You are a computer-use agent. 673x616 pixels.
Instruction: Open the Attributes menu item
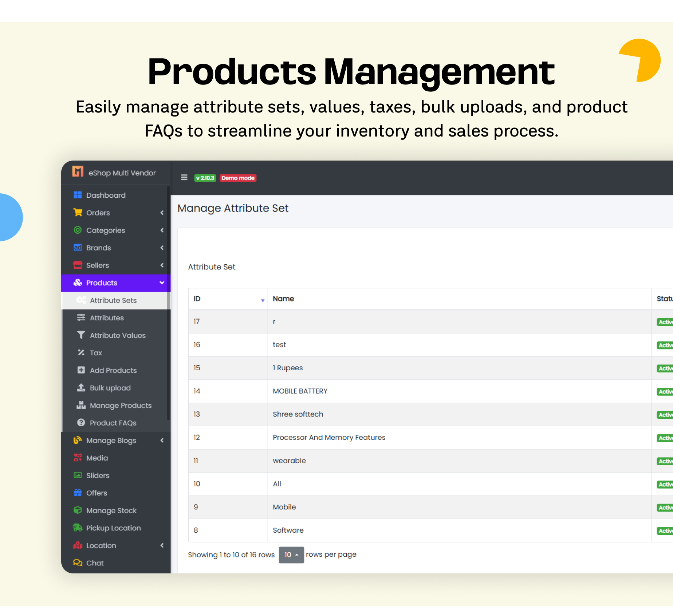pos(107,318)
